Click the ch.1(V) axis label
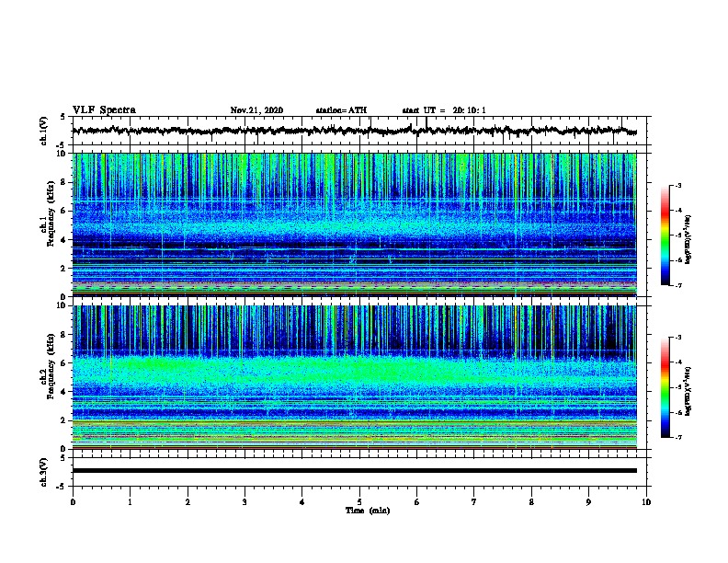 click(x=44, y=131)
